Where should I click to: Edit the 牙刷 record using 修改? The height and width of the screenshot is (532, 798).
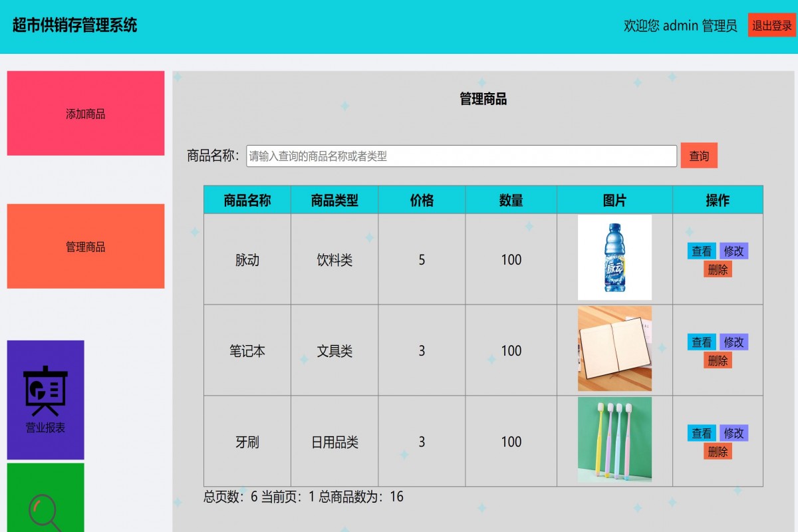(x=733, y=433)
